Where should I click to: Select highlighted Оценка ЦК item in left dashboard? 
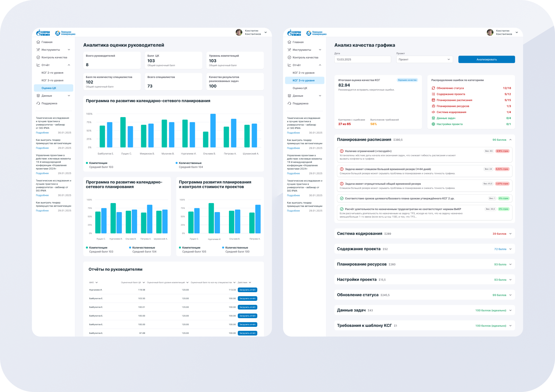53,88
